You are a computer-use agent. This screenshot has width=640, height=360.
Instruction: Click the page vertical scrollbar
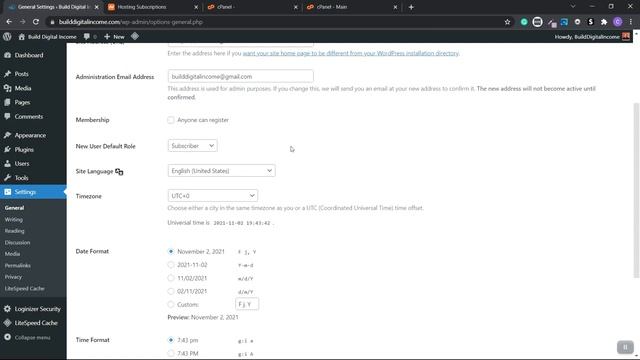click(636, 190)
